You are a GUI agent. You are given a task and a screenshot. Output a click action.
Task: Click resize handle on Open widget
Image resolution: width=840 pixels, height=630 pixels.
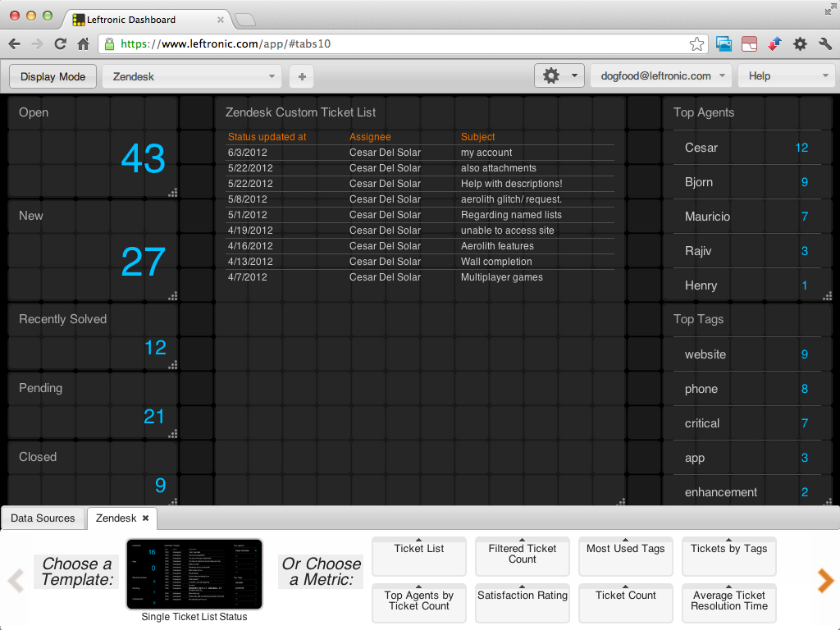(173, 193)
